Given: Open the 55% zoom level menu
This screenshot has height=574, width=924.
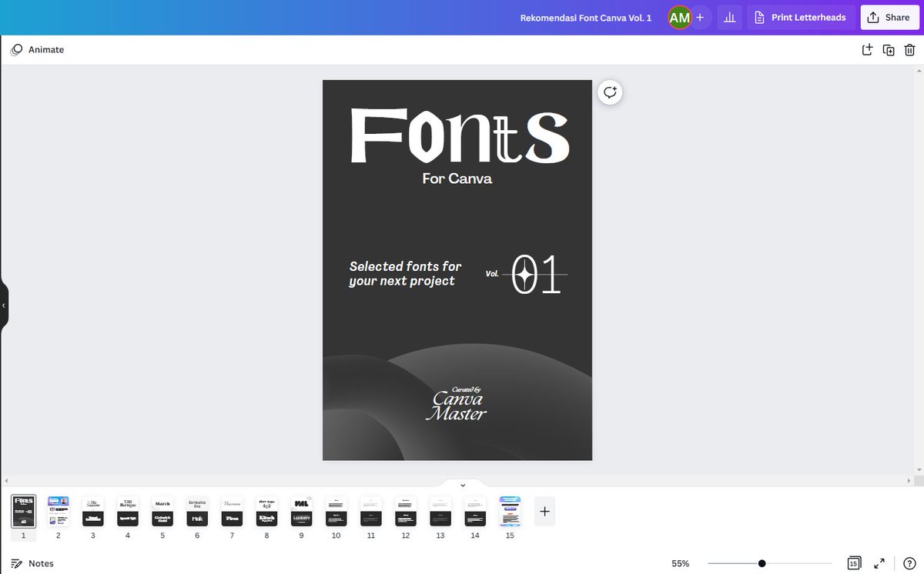Looking at the screenshot, I should [680, 563].
